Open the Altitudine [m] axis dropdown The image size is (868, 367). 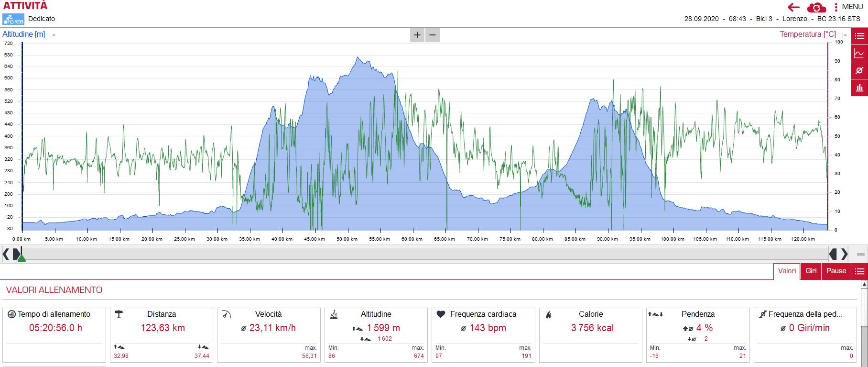tap(54, 35)
